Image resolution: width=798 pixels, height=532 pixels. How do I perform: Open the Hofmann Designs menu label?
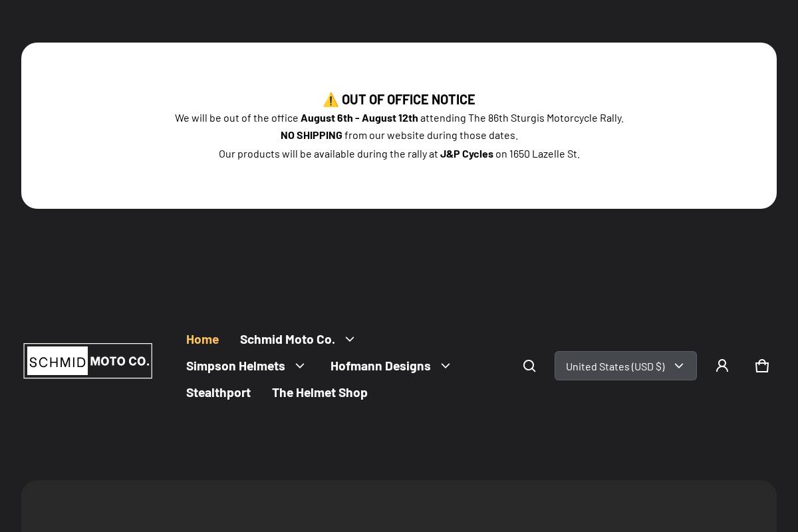click(x=380, y=366)
